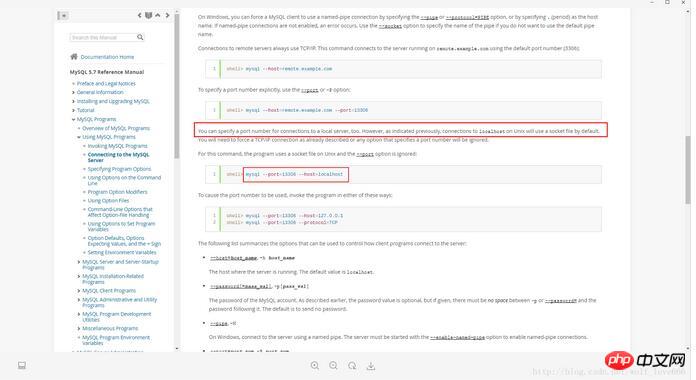Collapse the Using MySQL Programs subsection

(79, 137)
